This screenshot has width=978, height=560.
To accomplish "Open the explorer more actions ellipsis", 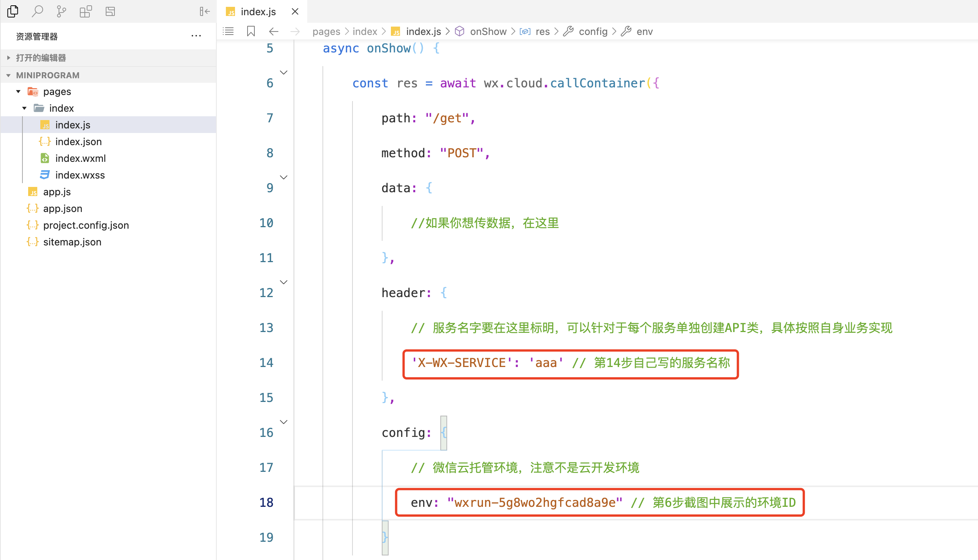I will pos(196,36).
